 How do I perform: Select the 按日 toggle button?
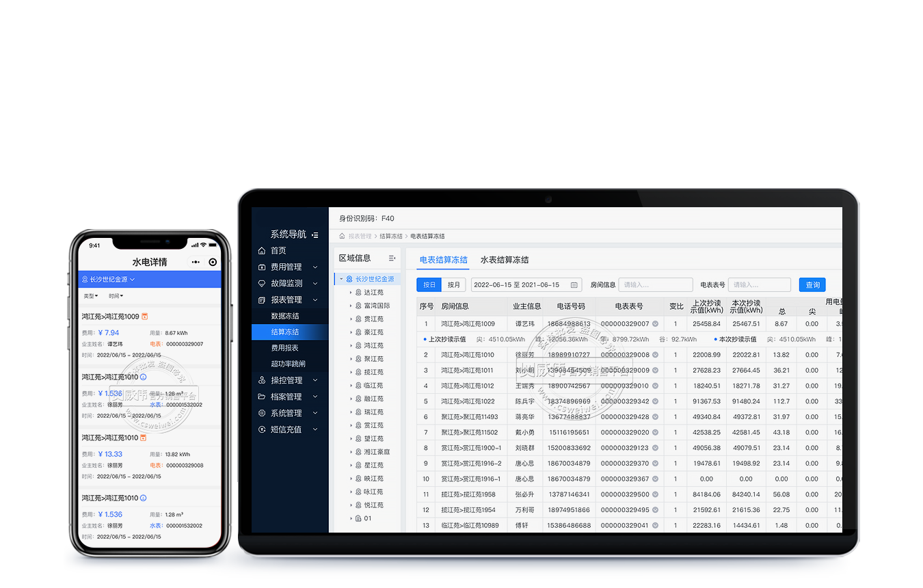(x=429, y=285)
